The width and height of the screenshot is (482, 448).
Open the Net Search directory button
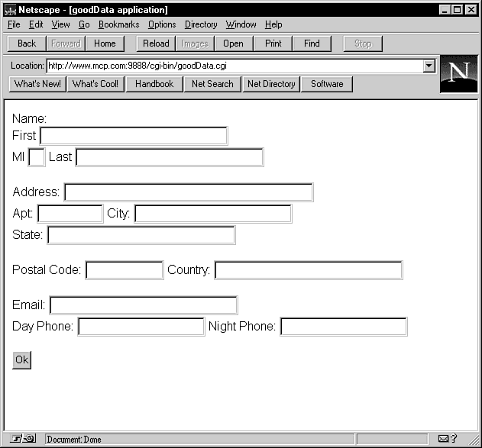click(x=212, y=84)
